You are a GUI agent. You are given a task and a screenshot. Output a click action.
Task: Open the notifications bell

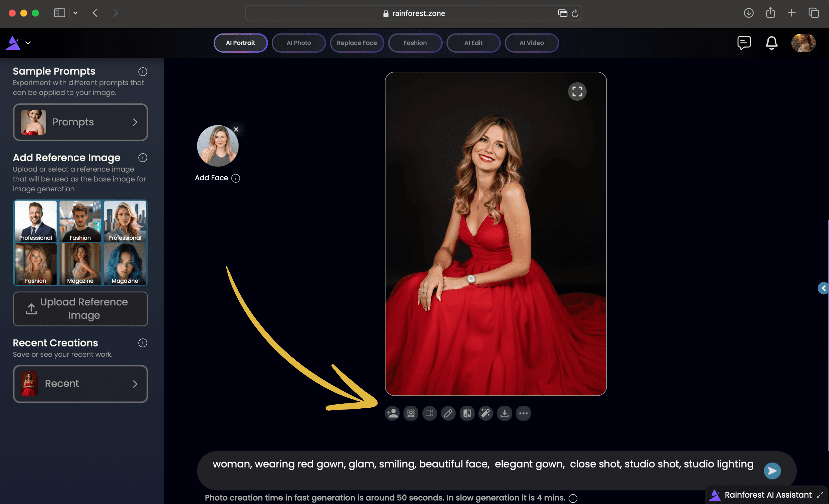point(771,43)
